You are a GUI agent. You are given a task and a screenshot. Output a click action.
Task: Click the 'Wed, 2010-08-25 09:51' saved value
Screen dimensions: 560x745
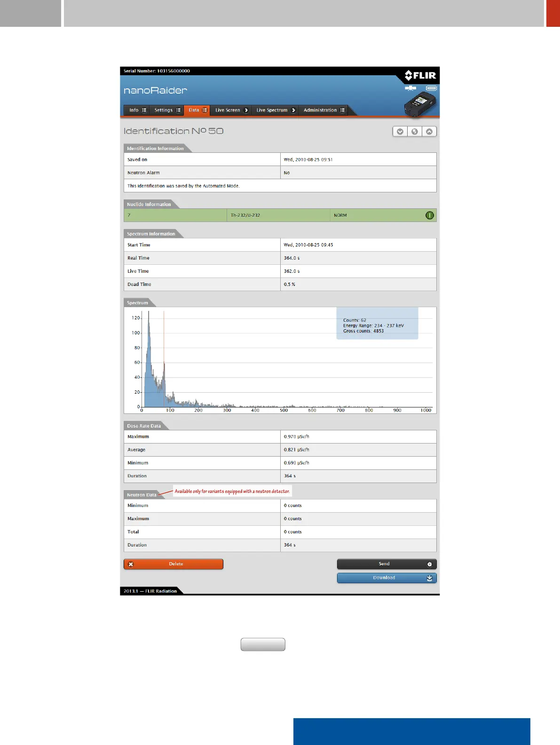[308, 159]
